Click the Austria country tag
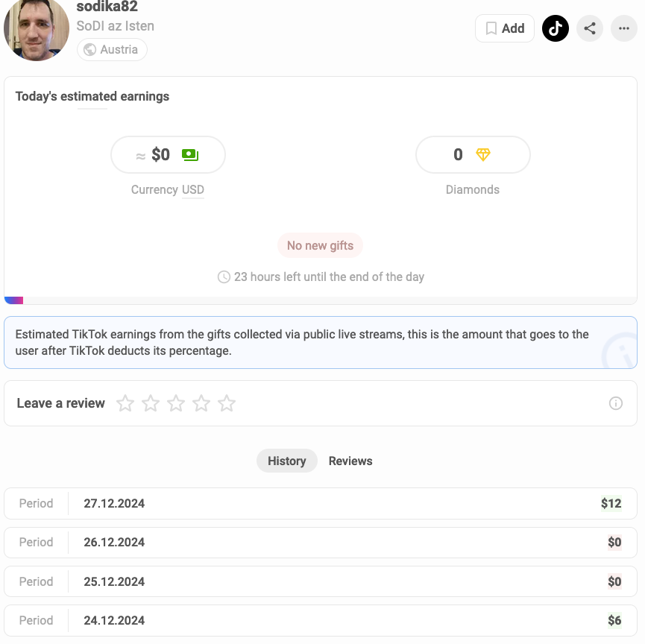The image size is (645, 644). pos(112,49)
